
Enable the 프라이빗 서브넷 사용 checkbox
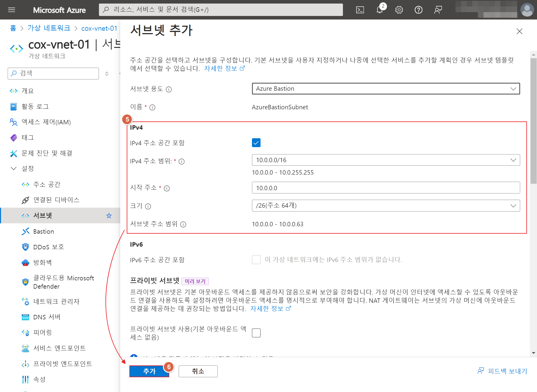(x=256, y=333)
